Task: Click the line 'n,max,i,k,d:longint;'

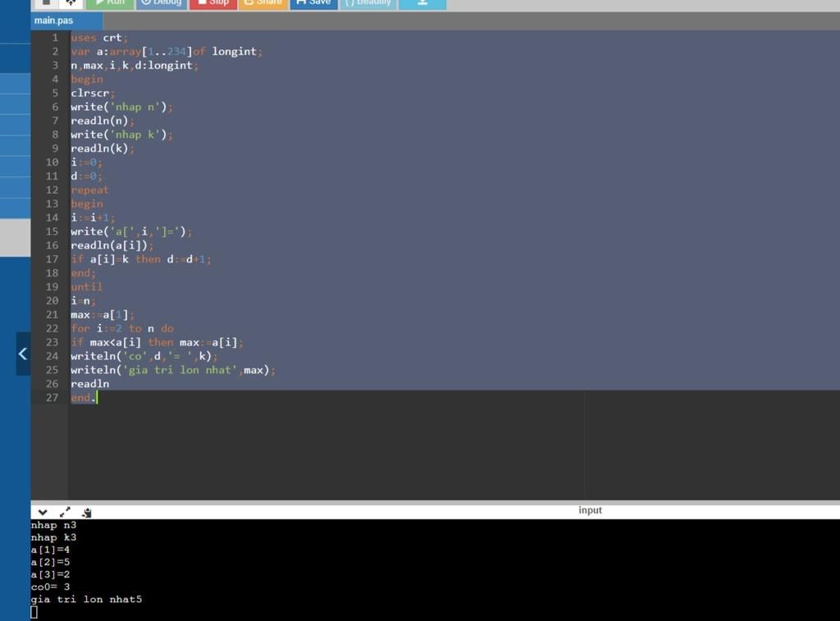Action: point(135,66)
